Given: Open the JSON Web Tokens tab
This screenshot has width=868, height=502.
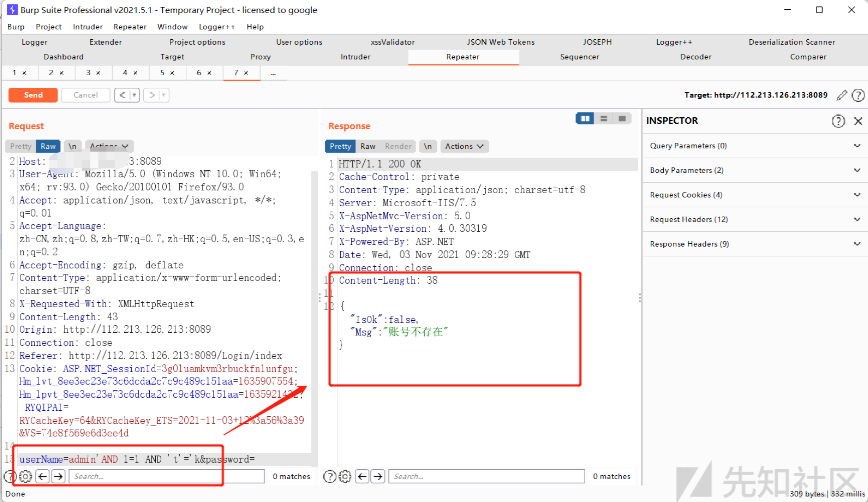Looking at the screenshot, I should tap(500, 42).
